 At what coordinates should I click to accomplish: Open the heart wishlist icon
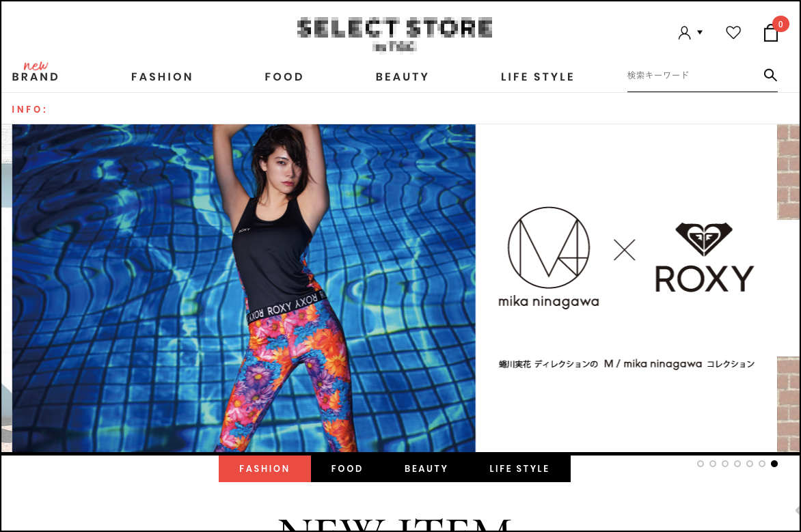coord(733,33)
